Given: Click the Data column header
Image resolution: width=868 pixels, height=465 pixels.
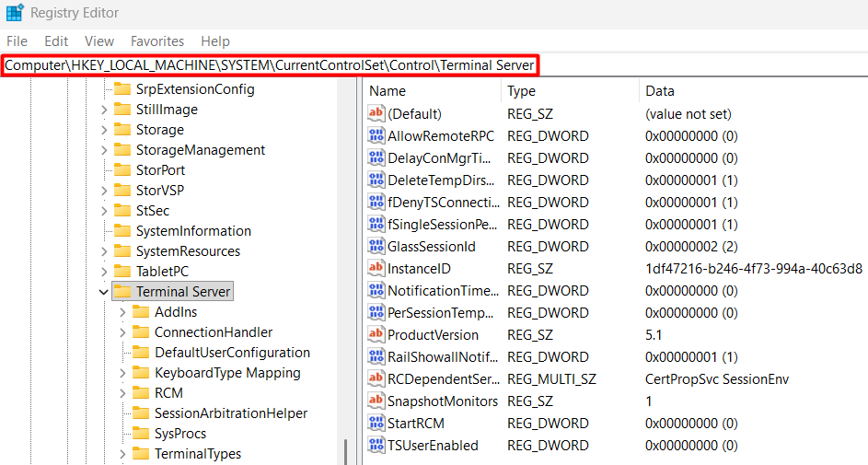Looking at the screenshot, I should click(660, 91).
